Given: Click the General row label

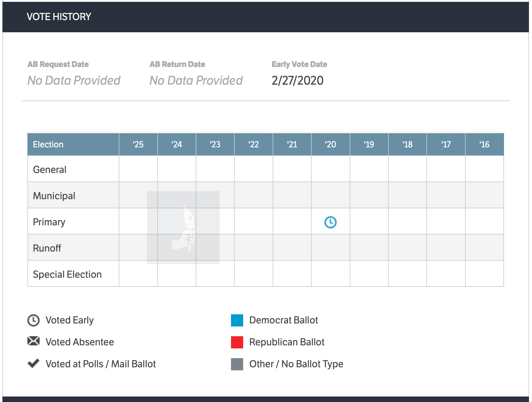Looking at the screenshot, I should point(50,170).
